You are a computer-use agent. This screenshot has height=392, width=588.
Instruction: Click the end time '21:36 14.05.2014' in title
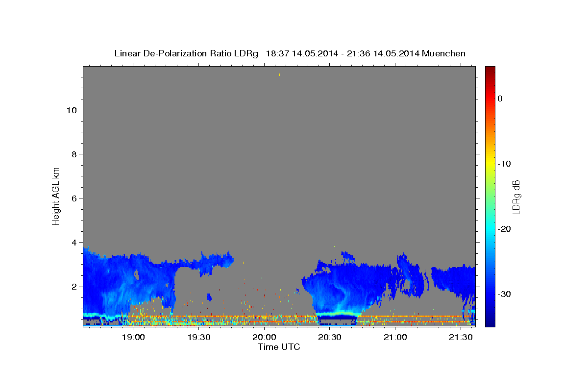[383, 53]
